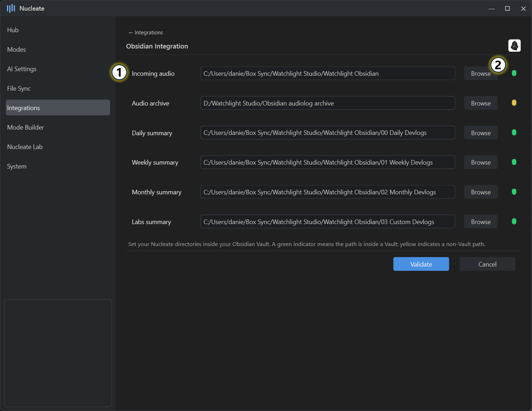532x411 pixels.
Task: Click the Obsidian logo icon
Action: pyautogui.click(x=514, y=46)
